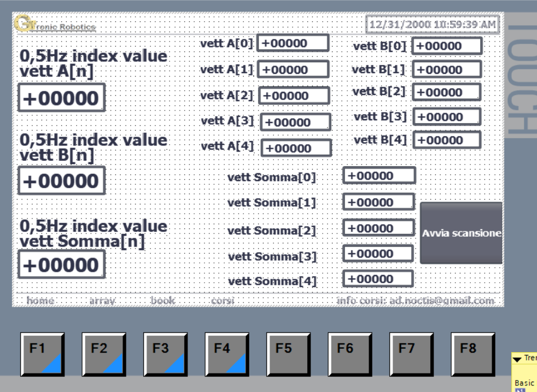Viewport: 537px width, 392px height.
Task: Select the vett B[2] value field
Action: pyautogui.click(x=447, y=92)
